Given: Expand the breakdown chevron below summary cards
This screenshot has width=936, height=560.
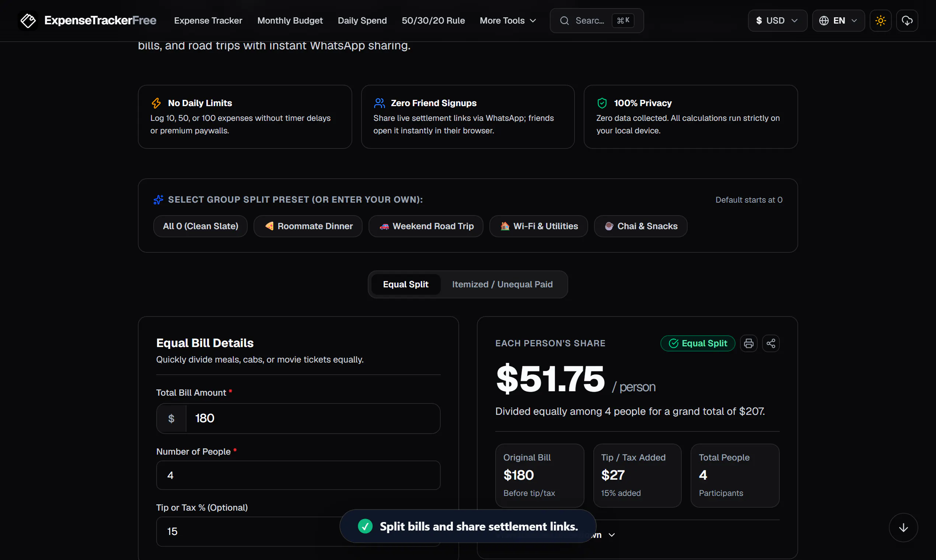Looking at the screenshot, I should pos(612,535).
